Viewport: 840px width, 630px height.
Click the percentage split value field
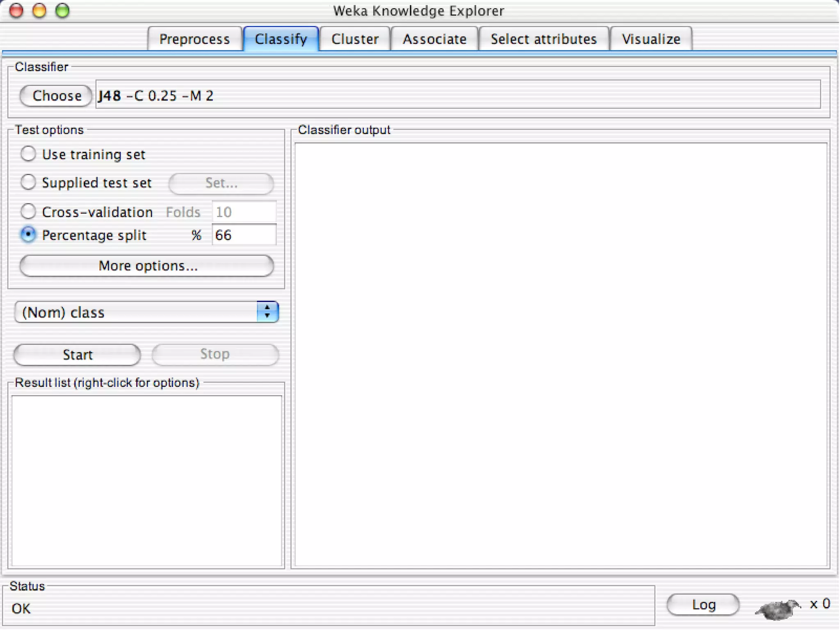(244, 235)
